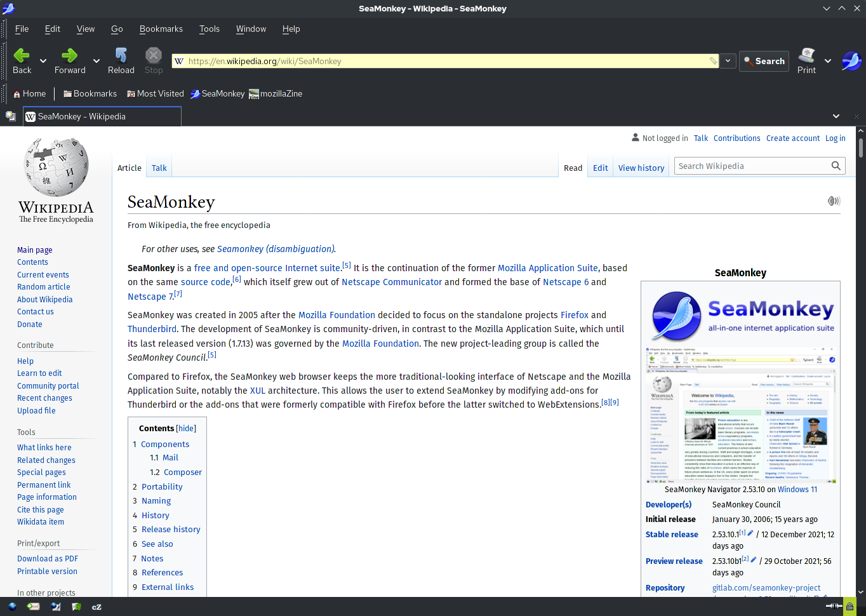Reload the current page
This screenshot has width=866, height=616.
[121, 61]
